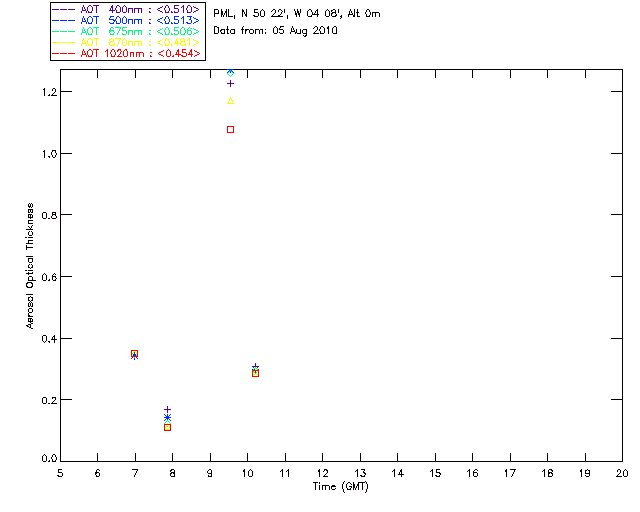The height and width of the screenshot is (512, 640).
Task: Click the station header "PML, N 50 22', W 04 08', Alt 0m"
Action: point(297,14)
